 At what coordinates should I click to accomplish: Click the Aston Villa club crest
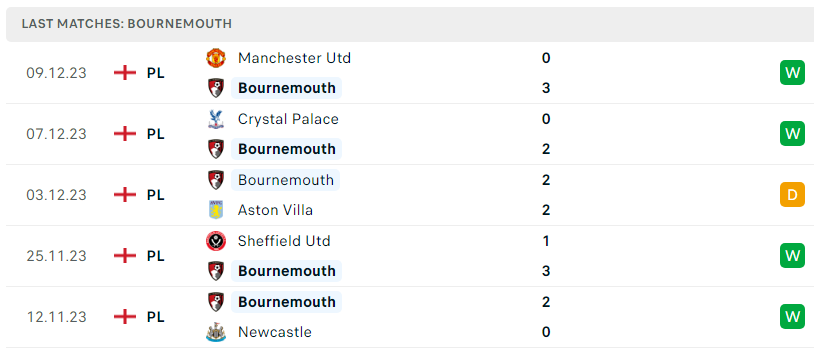tap(215, 210)
